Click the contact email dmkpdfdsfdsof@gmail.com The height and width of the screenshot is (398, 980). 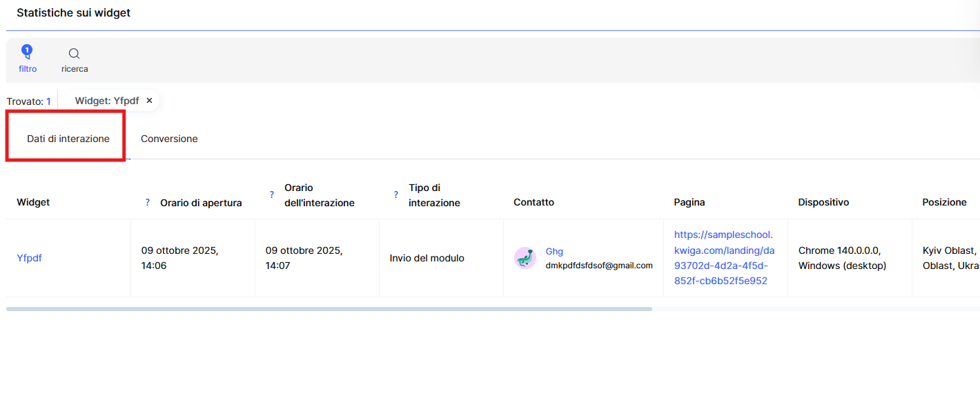click(598, 266)
